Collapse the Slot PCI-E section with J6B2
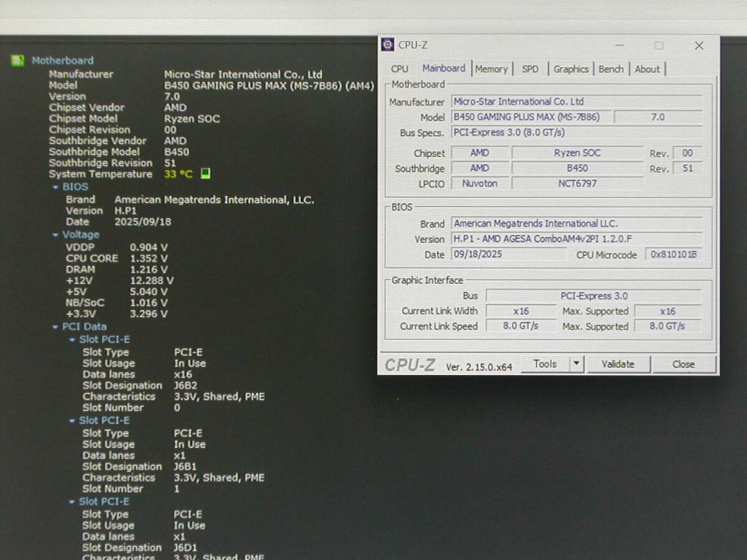Screen dimensions: 747x560 pyautogui.click(x=72, y=340)
